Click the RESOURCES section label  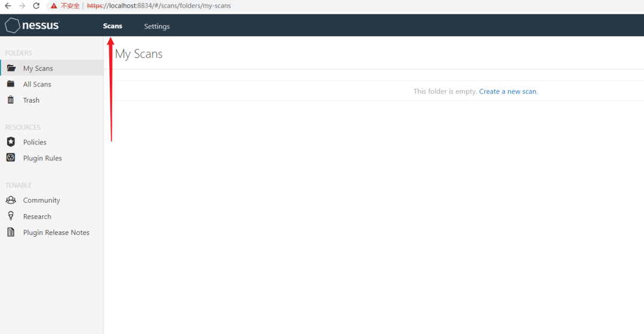coord(23,128)
